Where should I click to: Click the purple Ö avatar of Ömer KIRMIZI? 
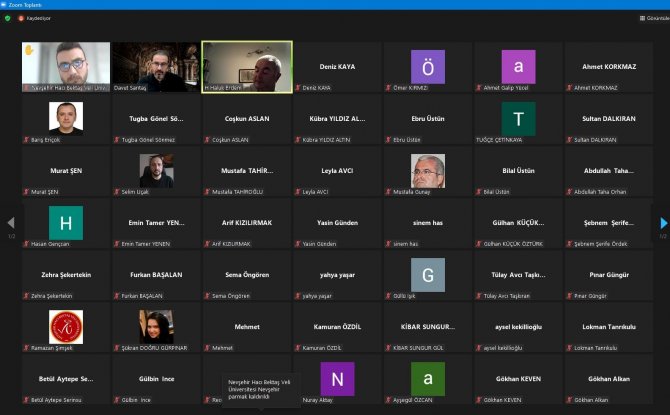(x=427, y=66)
